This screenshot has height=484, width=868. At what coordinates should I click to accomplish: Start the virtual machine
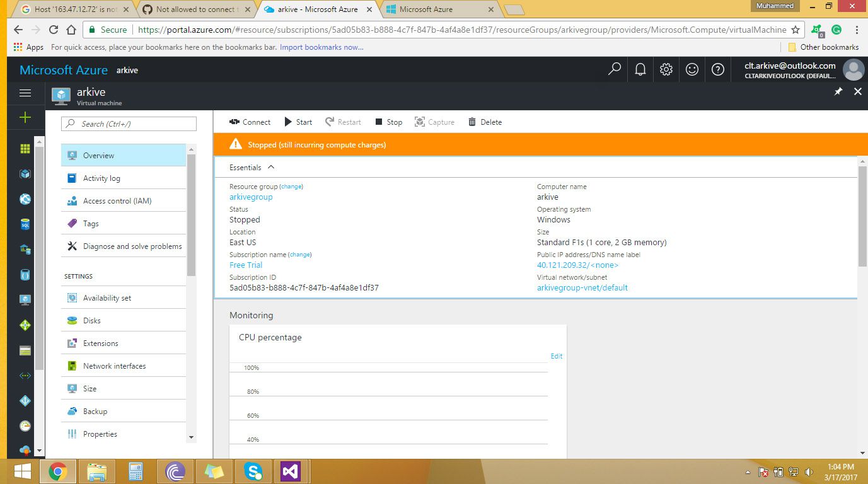coord(298,122)
